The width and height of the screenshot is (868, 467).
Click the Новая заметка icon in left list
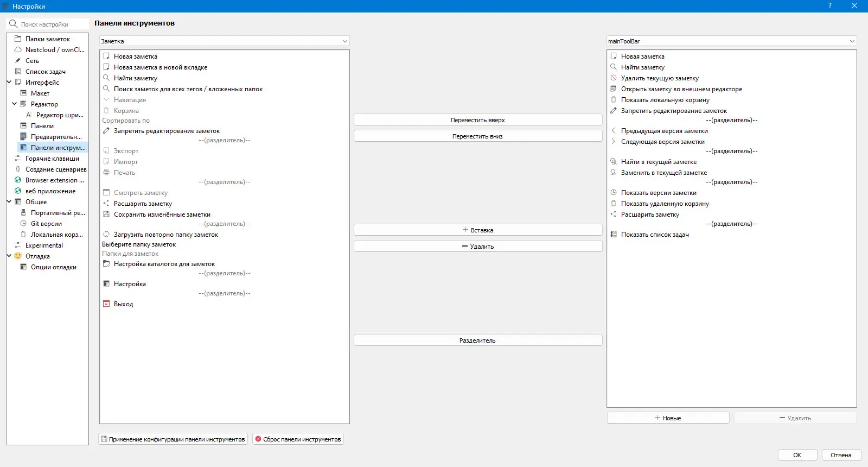click(x=106, y=56)
